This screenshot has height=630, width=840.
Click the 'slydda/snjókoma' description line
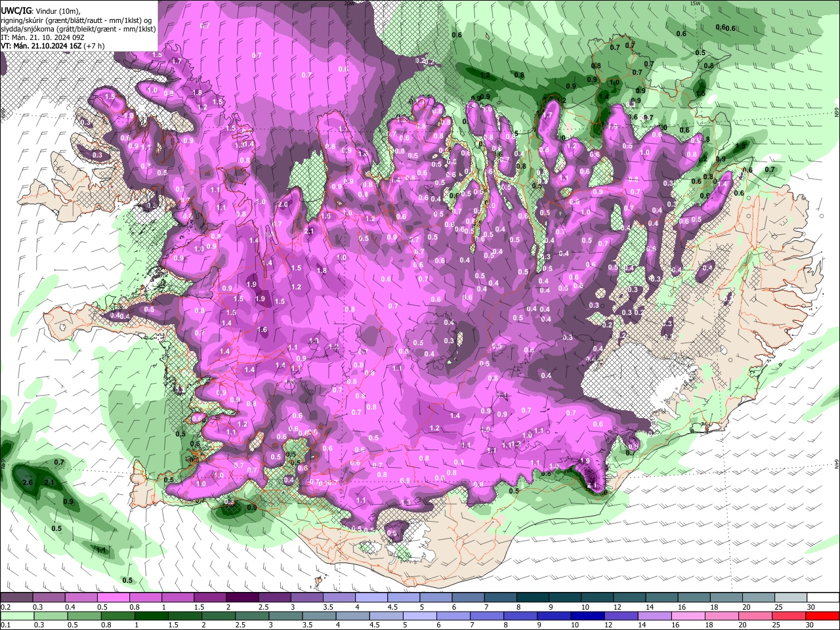pos(78,29)
